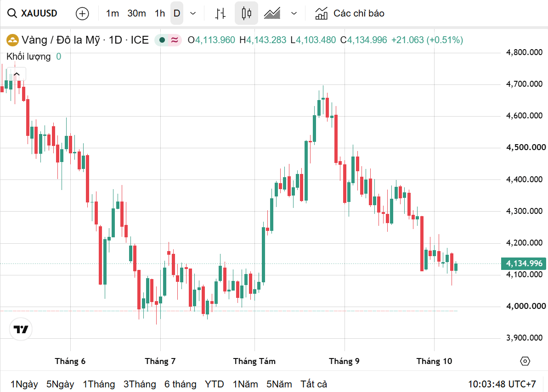Click the XAUUSD symbol name
This screenshot has width=548, height=392.
point(39,13)
